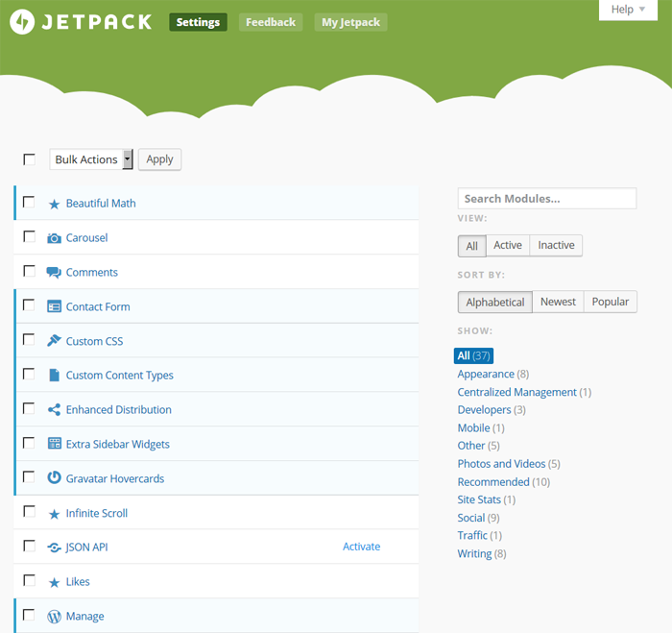Click the Manage WordPress icon

tap(54, 617)
